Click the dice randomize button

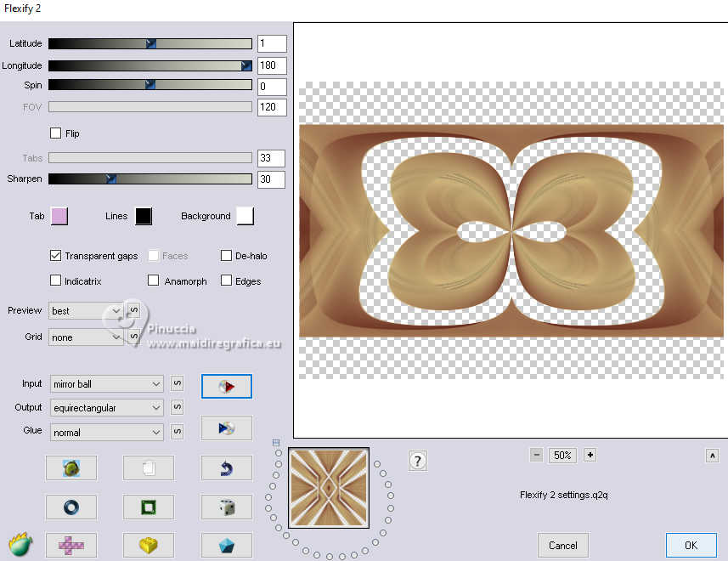point(226,507)
